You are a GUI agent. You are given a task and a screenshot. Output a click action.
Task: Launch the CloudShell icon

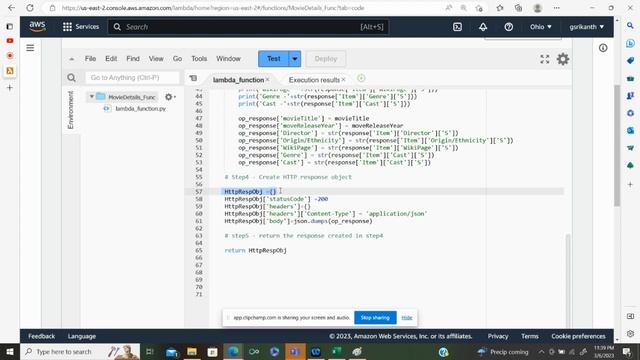coord(457,27)
